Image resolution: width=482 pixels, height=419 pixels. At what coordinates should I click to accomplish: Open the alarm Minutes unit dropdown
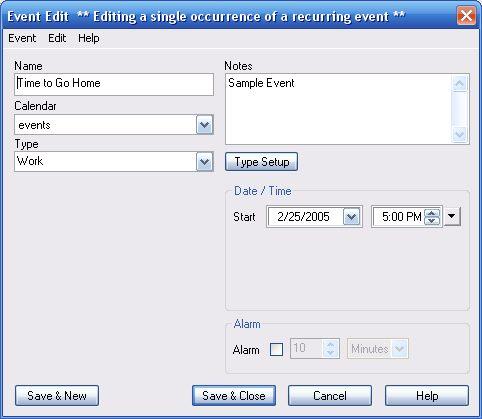399,349
